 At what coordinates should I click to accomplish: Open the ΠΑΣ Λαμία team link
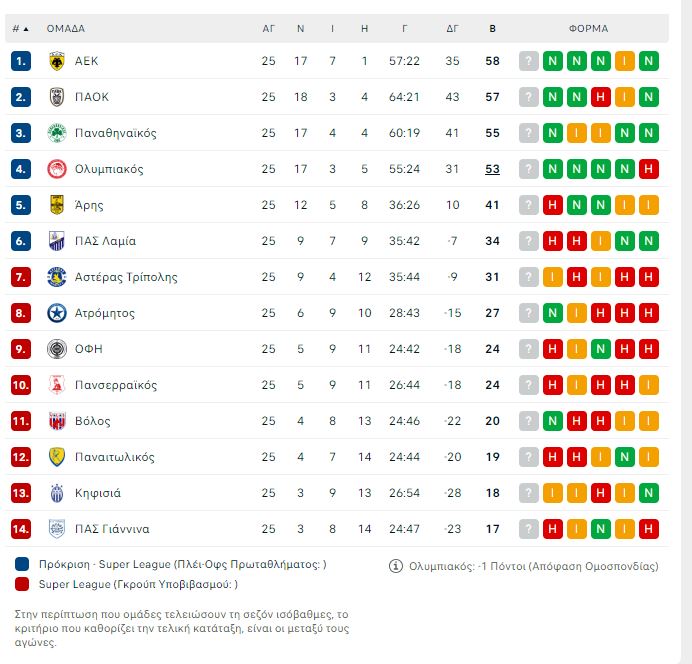point(105,241)
